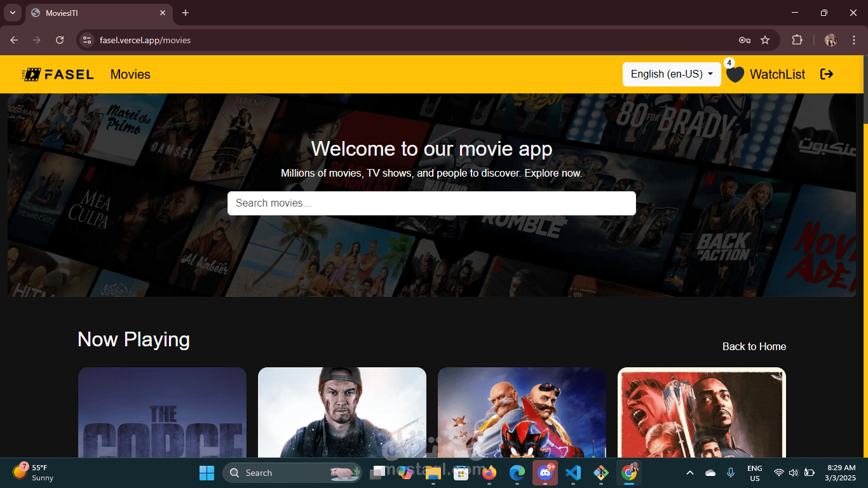
Task: Switch the ENG US input language
Action: 755,473
